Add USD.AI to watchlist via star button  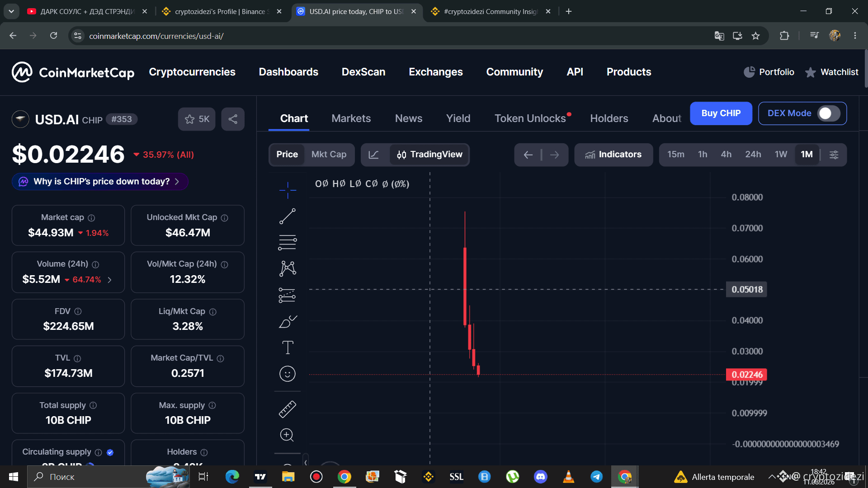(197, 119)
